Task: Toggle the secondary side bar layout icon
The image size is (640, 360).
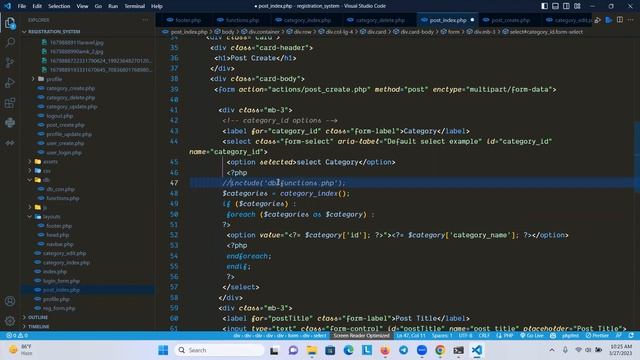Action: [x=566, y=6]
